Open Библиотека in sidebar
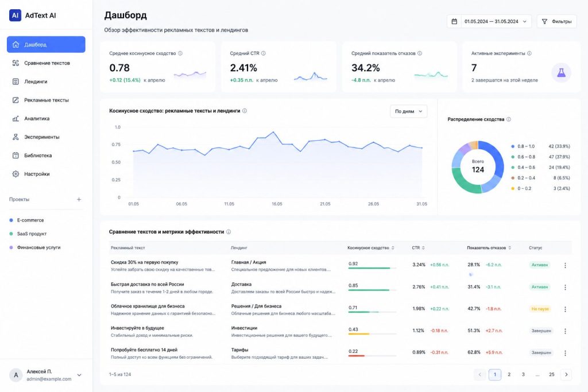Screen dimensions: 588x392 46,155
